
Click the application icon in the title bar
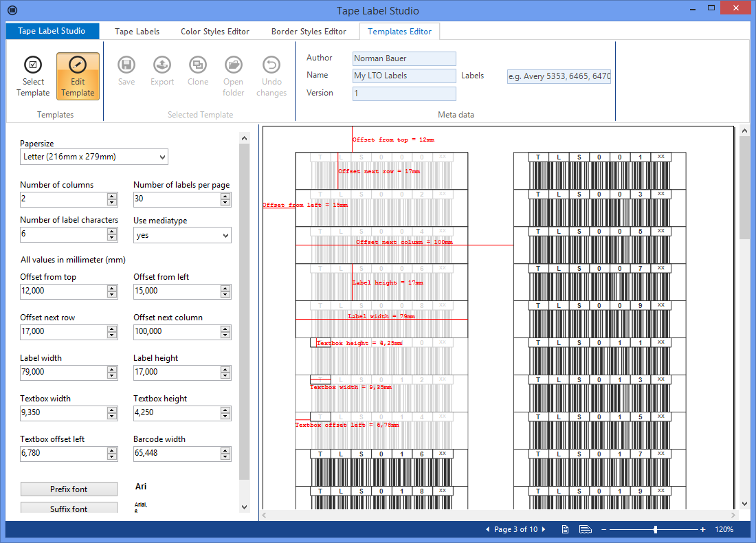[12, 10]
